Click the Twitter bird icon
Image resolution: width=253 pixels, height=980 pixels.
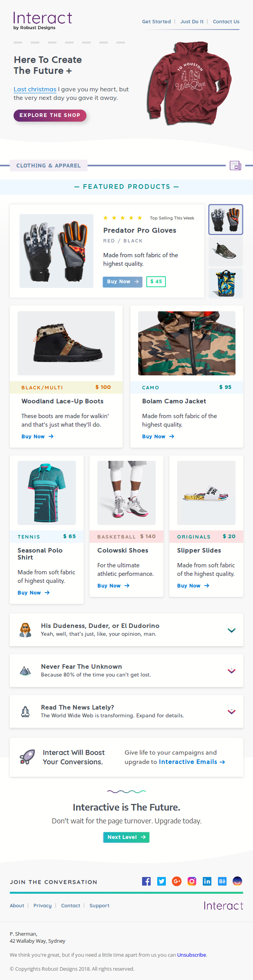tap(162, 881)
